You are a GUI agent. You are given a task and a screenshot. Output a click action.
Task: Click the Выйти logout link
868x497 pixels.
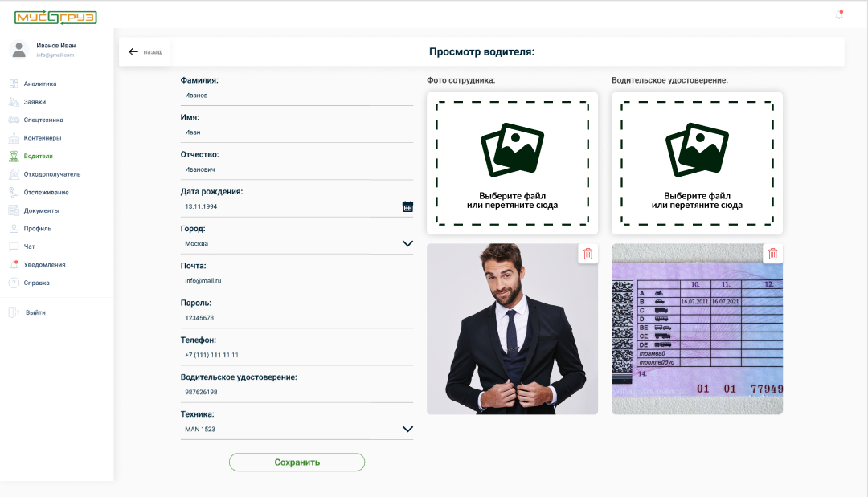pyautogui.click(x=35, y=313)
